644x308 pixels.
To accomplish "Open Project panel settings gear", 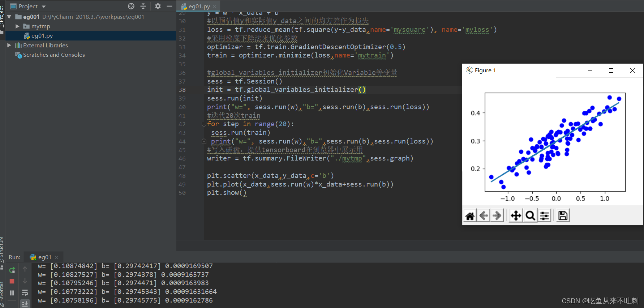I will click(158, 6).
